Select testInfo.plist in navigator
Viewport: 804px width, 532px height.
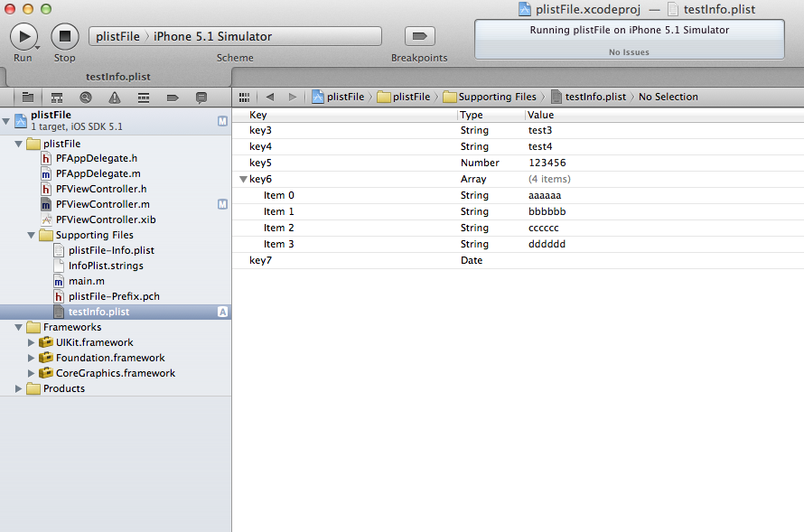(x=116, y=313)
